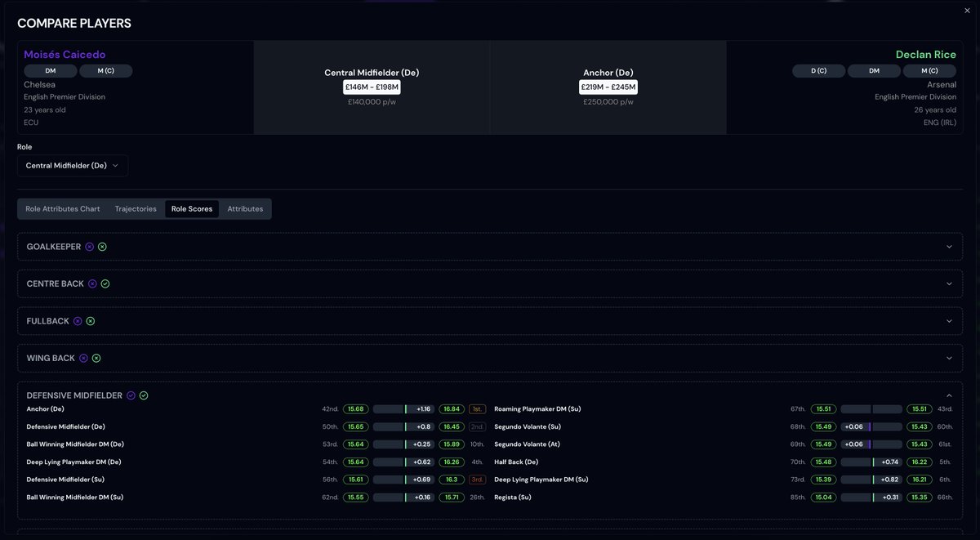Click Rice's M (C) position pill
The height and width of the screenshot is (540, 980).
click(929, 71)
